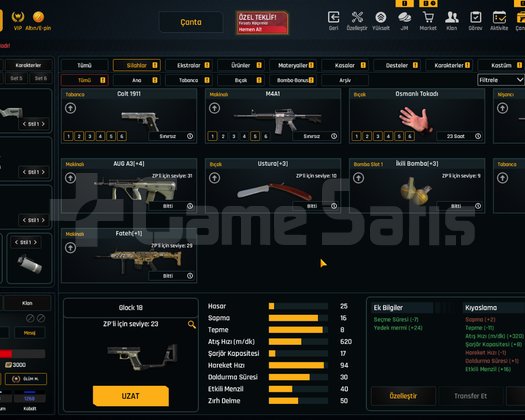525x420 pixels.
Task: Click clock icon beside 23 Saat
Action: click(x=478, y=136)
